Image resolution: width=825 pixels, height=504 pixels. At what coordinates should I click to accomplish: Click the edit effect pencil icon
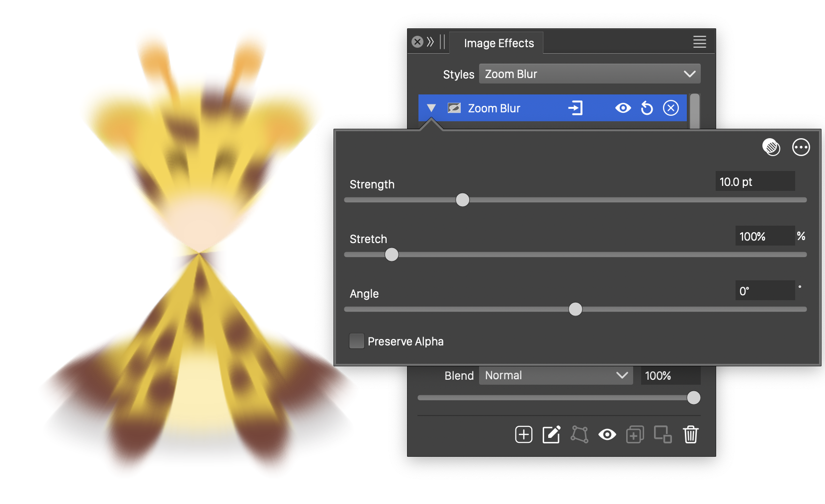551,434
